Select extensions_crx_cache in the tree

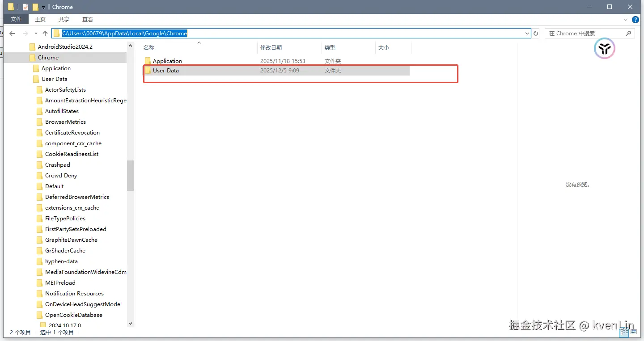tap(72, 207)
